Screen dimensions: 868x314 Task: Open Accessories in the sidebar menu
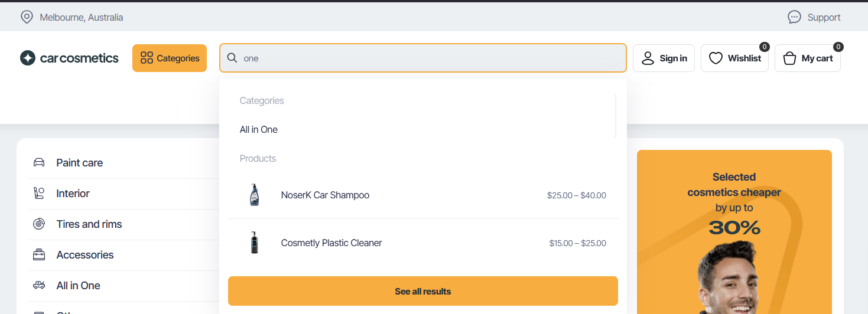point(84,255)
